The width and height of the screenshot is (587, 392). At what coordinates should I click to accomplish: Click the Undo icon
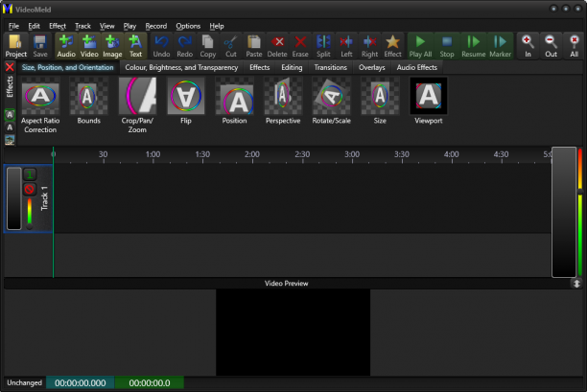point(161,46)
